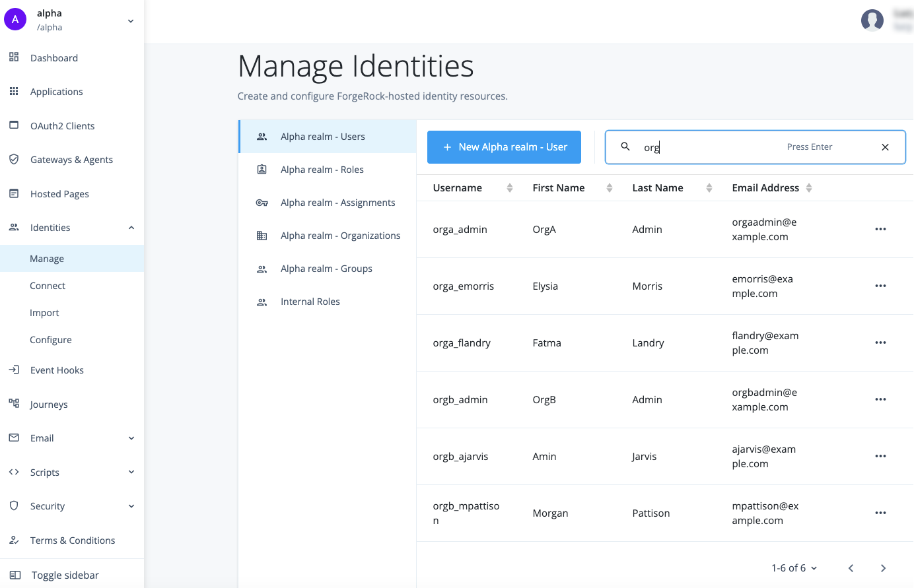This screenshot has height=588, width=914.
Task: Sort users by Email Address
Action: (x=809, y=188)
